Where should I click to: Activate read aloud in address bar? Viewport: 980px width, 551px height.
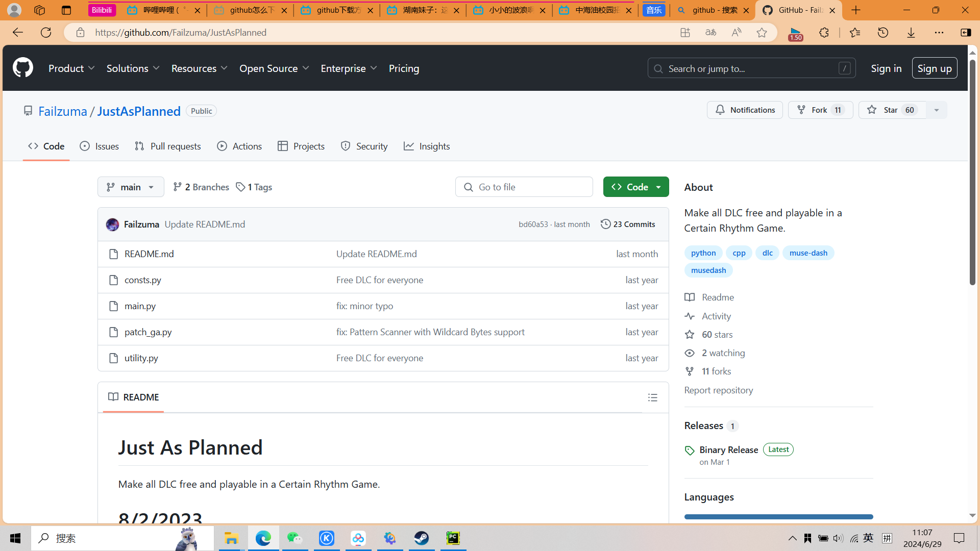tap(736, 33)
